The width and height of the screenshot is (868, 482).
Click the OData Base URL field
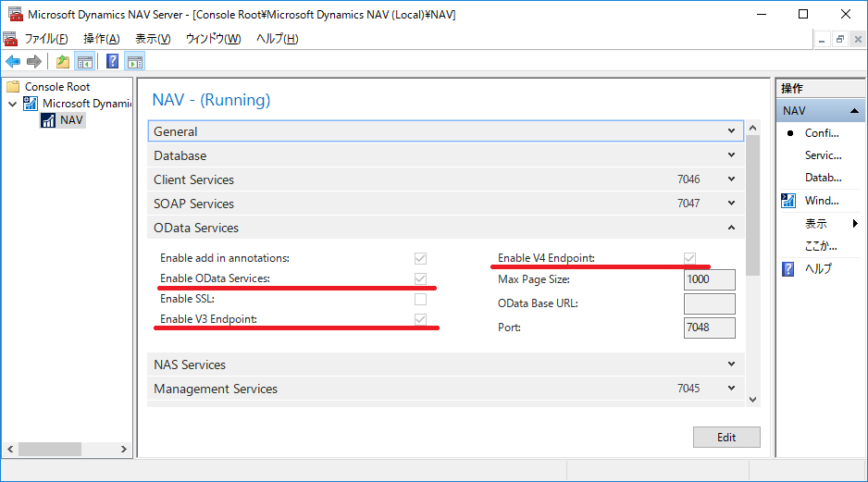(710, 303)
